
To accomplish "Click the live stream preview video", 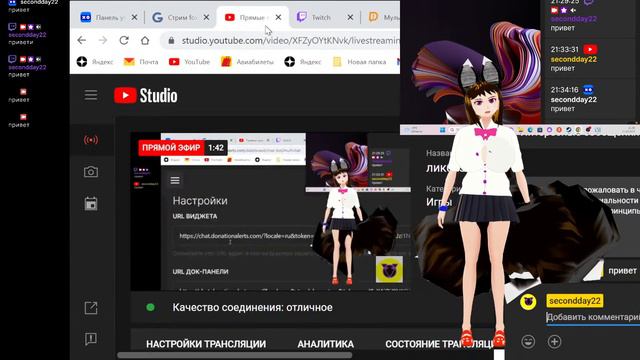I will [x=271, y=211].
